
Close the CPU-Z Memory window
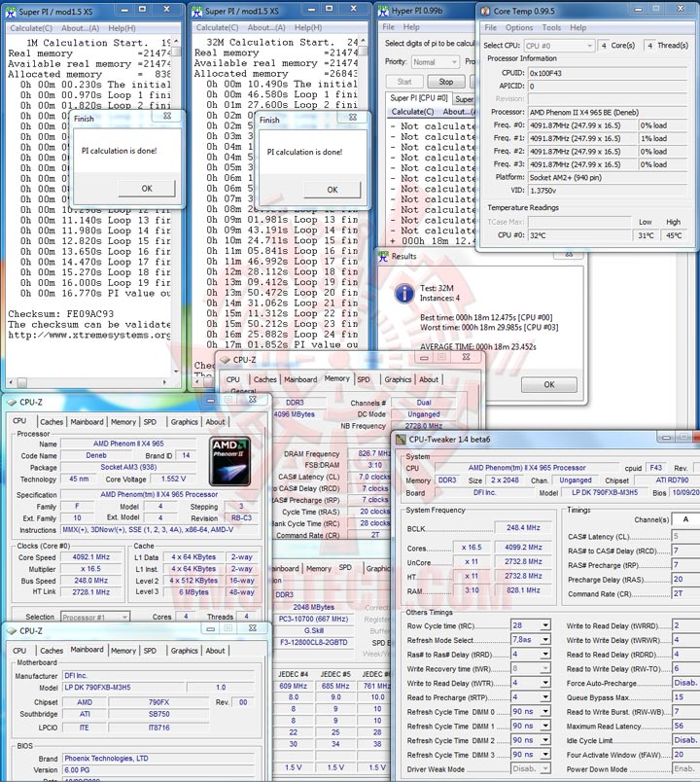(466, 357)
